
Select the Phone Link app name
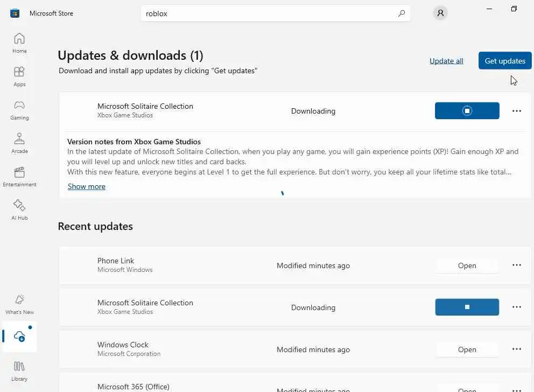point(115,261)
